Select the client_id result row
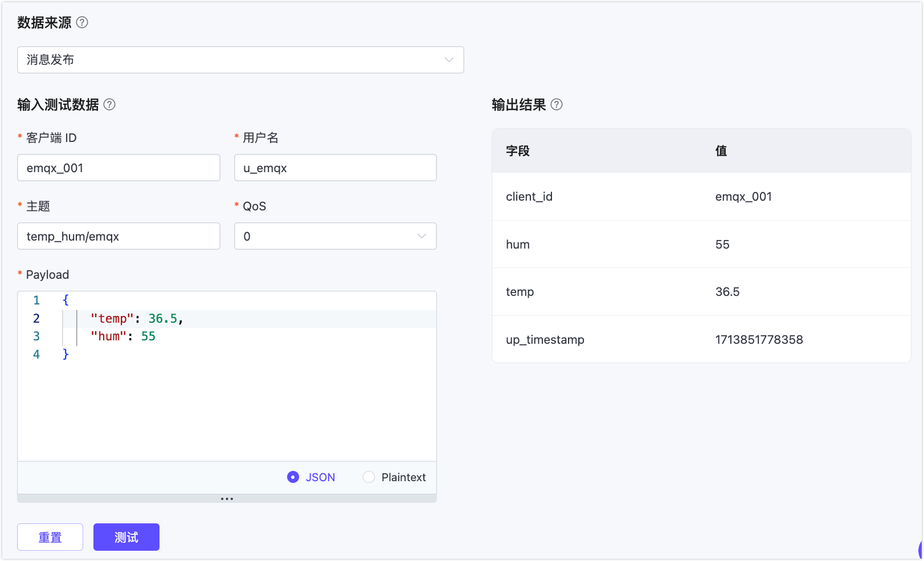The height and width of the screenshot is (561, 924). pos(701,197)
